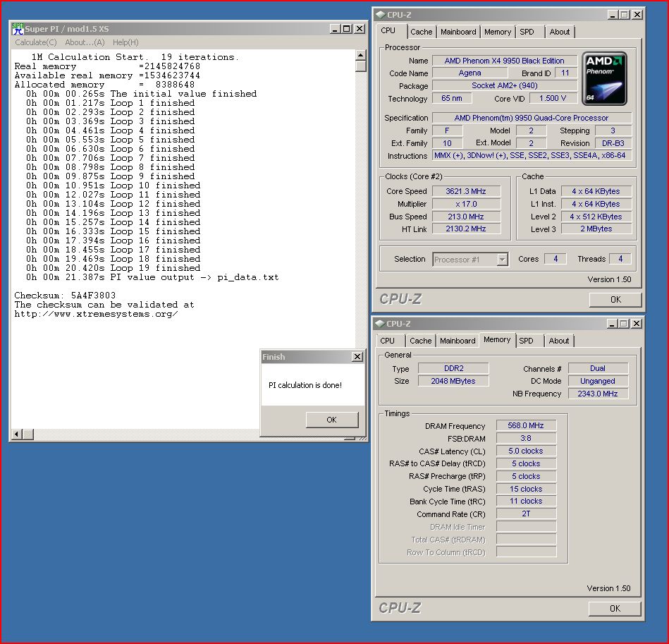The image size is (669, 644).
Task: Click the Checksum: 5A4F3803 line
Action: pyautogui.click(x=65, y=296)
